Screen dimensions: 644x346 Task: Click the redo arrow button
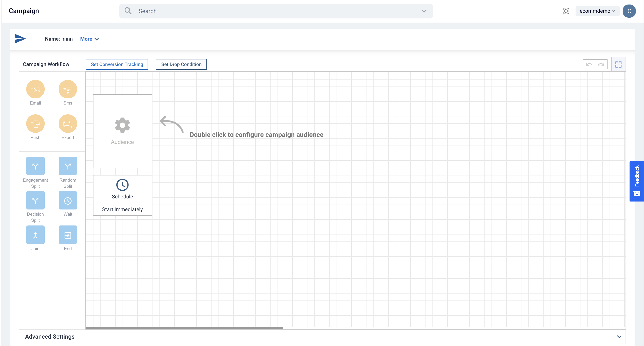click(x=601, y=65)
